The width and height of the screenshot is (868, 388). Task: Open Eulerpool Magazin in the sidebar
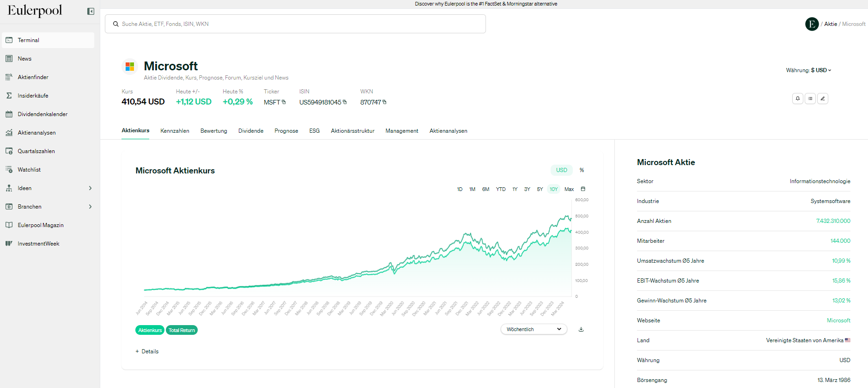click(x=48, y=225)
